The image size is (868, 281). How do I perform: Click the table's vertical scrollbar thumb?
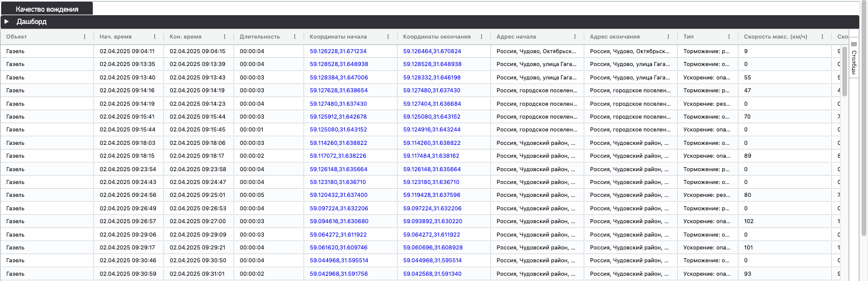click(x=843, y=70)
